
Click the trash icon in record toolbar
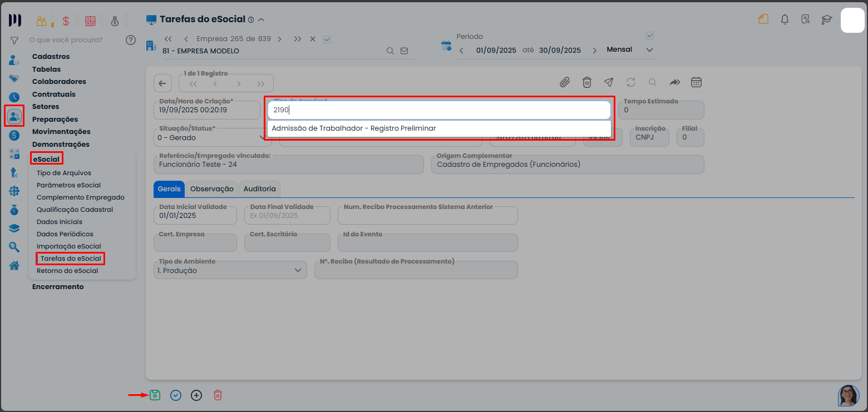click(x=586, y=82)
